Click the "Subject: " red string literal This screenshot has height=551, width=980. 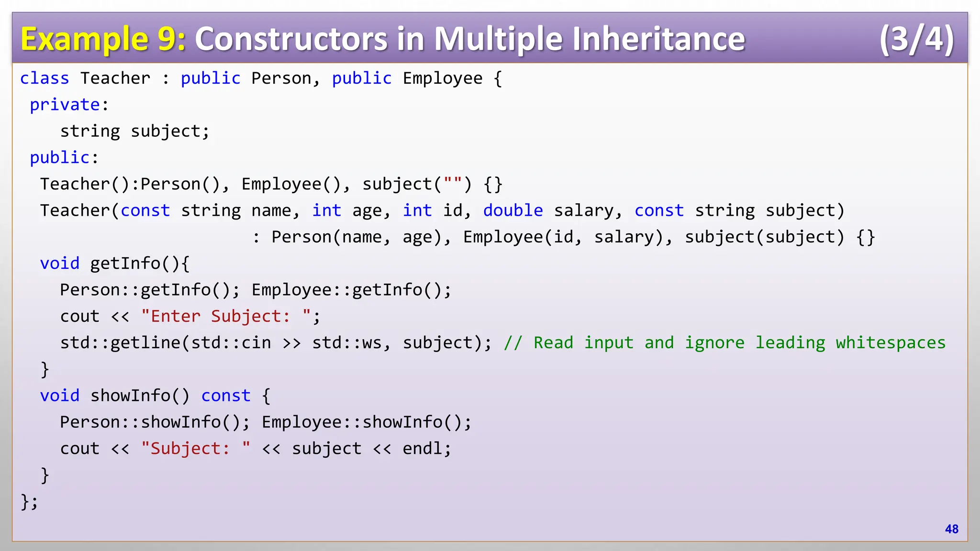tap(195, 449)
